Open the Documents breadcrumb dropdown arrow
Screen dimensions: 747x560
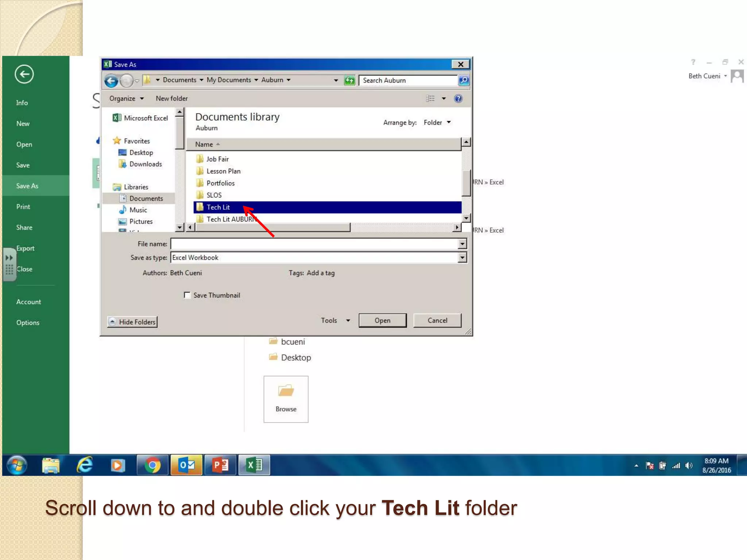point(201,80)
